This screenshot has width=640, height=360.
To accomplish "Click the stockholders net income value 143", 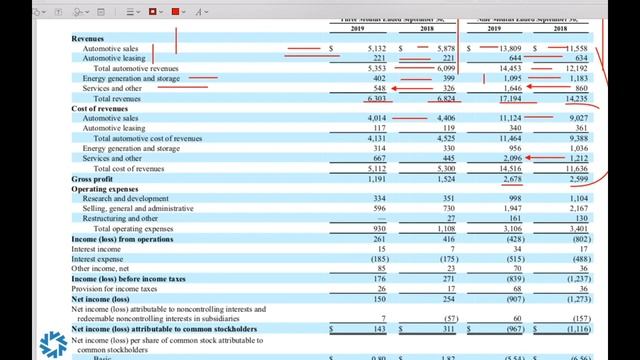I will coord(379,329).
